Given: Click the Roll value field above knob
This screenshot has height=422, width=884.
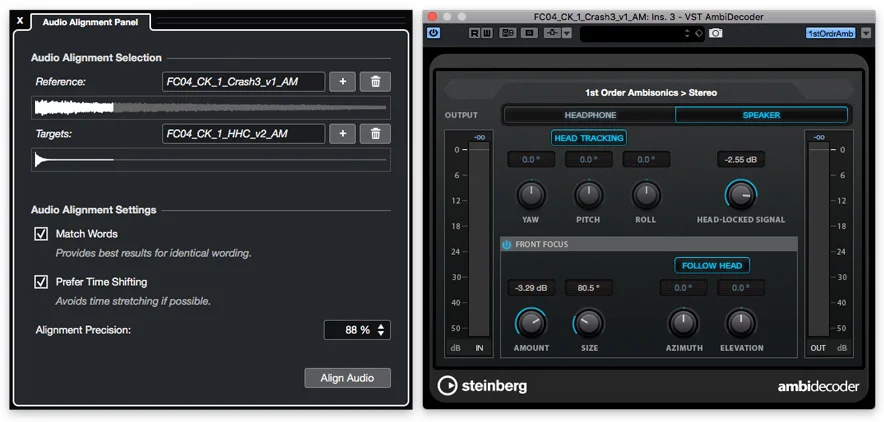Looking at the screenshot, I should [646, 159].
